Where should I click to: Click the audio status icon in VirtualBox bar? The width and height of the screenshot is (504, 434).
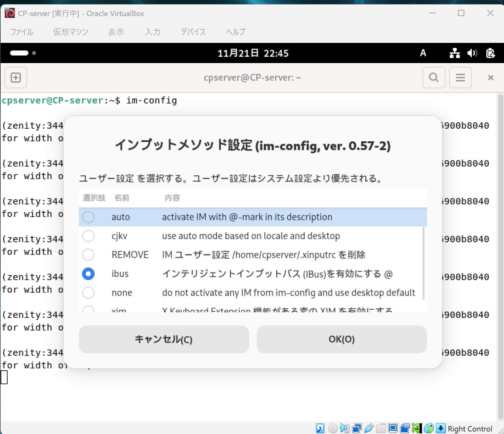(345, 428)
